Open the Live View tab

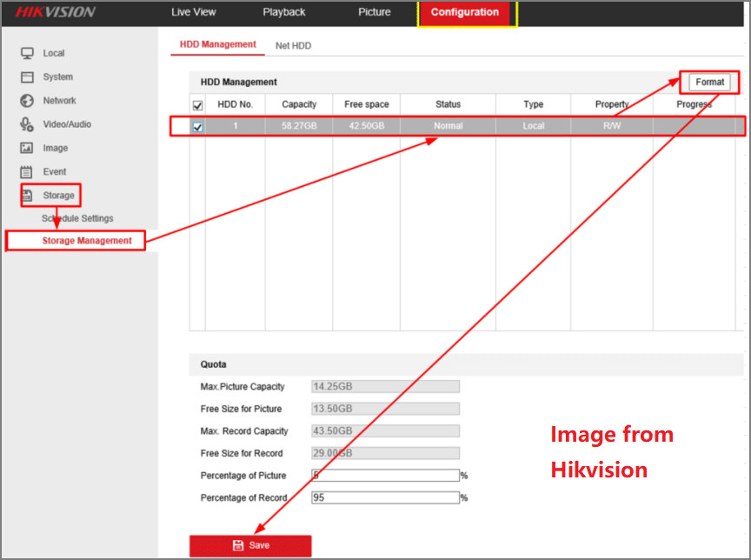coord(194,12)
